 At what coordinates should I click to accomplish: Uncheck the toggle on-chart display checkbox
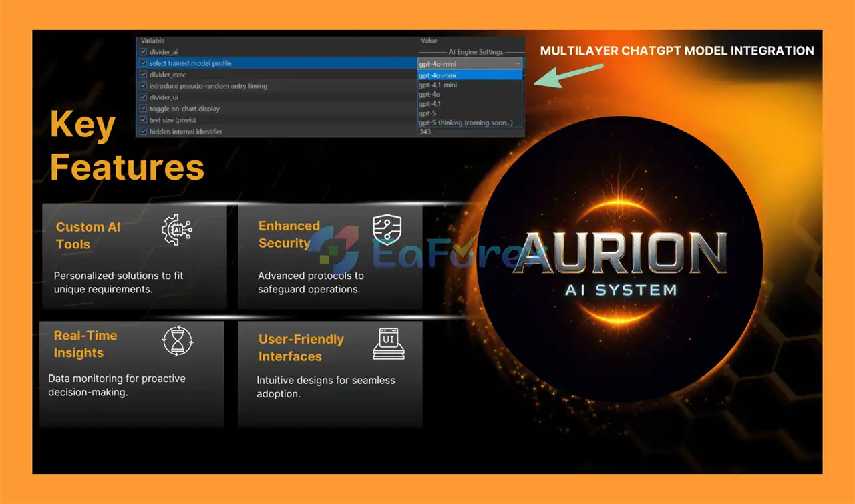(143, 109)
